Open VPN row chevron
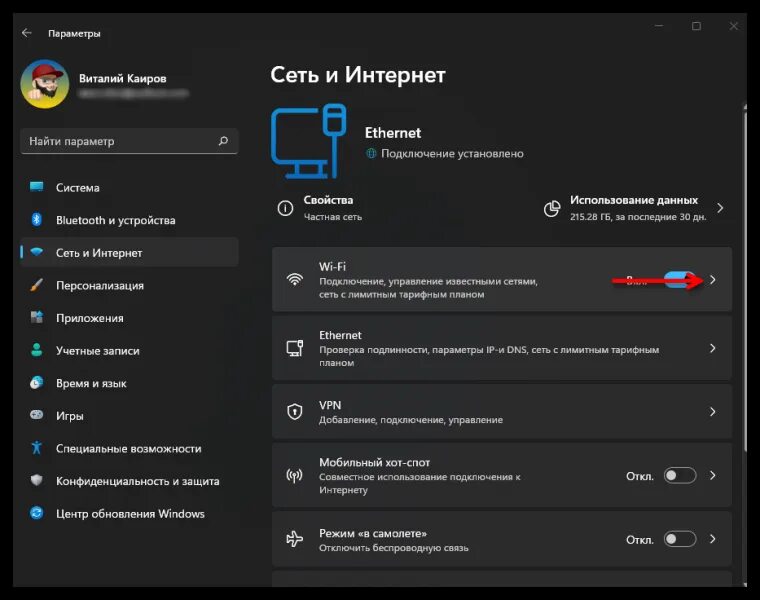This screenshot has width=760, height=600. [x=712, y=411]
